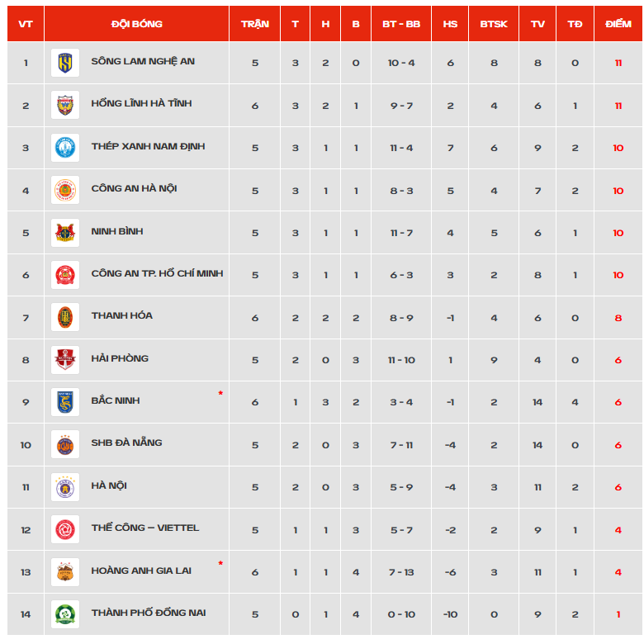Click the Bắc Ninh team name
This screenshot has height=644, width=644.
point(116,400)
